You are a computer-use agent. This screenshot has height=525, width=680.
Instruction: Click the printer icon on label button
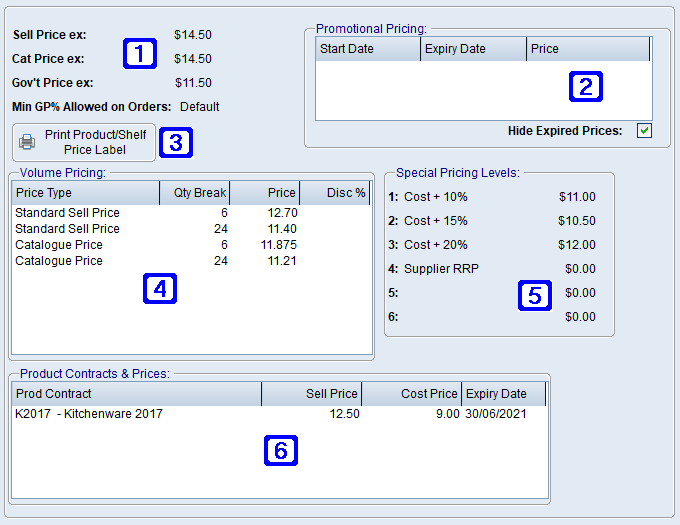coord(27,142)
